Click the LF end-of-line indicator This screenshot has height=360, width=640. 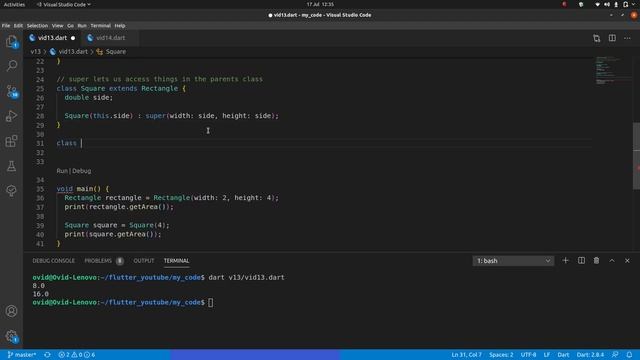547,355
